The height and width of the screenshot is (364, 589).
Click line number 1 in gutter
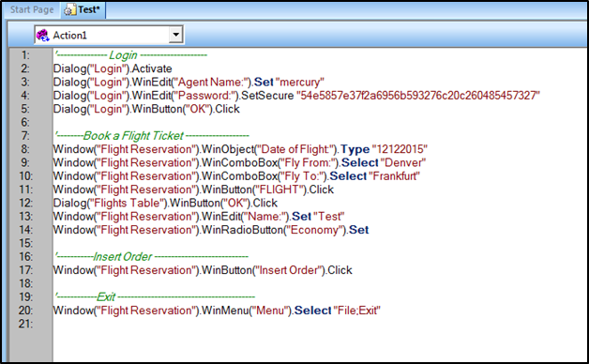[x=25, y=55]
